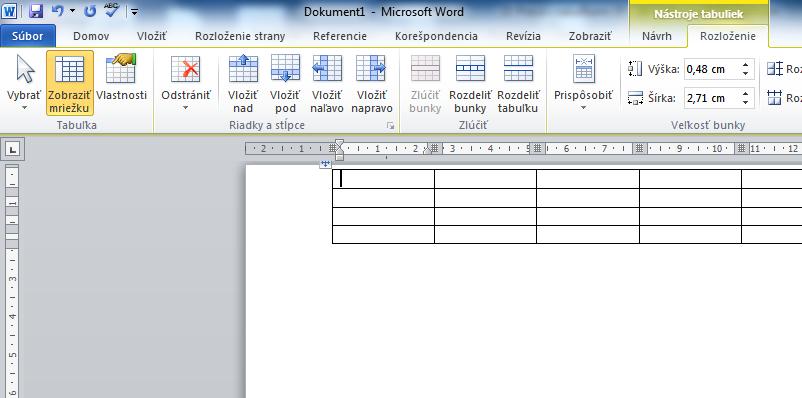Image resolution: width=802 pixels, height=398 pixels.
Task: Repeat the last action with the redo icon
Action: [x=90, y=11]
